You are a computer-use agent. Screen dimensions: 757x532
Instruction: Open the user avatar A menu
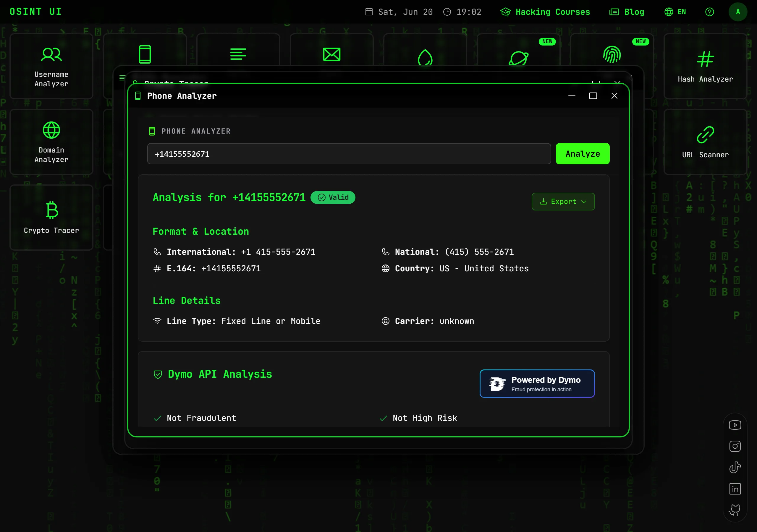click(x=738, y=12)
